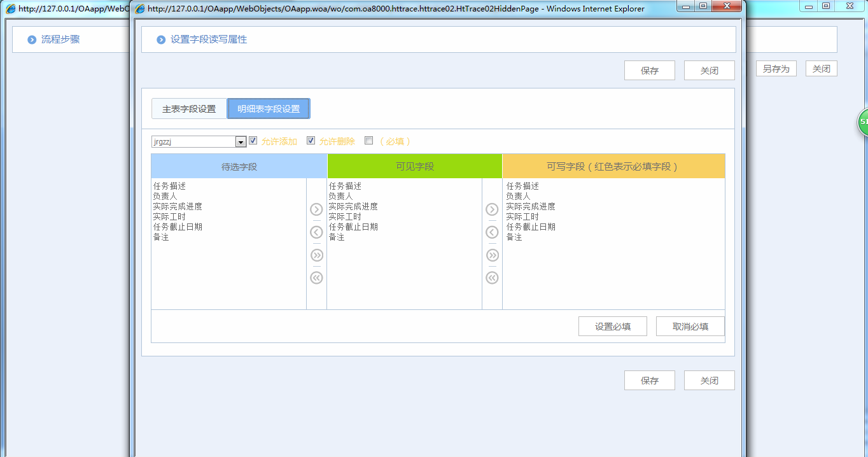Uncheck the 允许添加 checkbox
The width and height of the screenshot is (868, 457).
pos(253,141)
